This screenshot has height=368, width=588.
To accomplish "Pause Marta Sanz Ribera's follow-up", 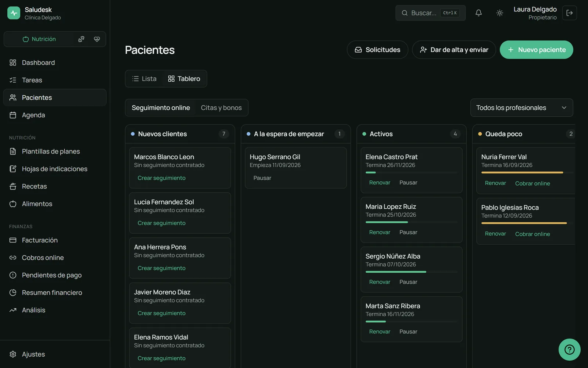I will 408,332.
